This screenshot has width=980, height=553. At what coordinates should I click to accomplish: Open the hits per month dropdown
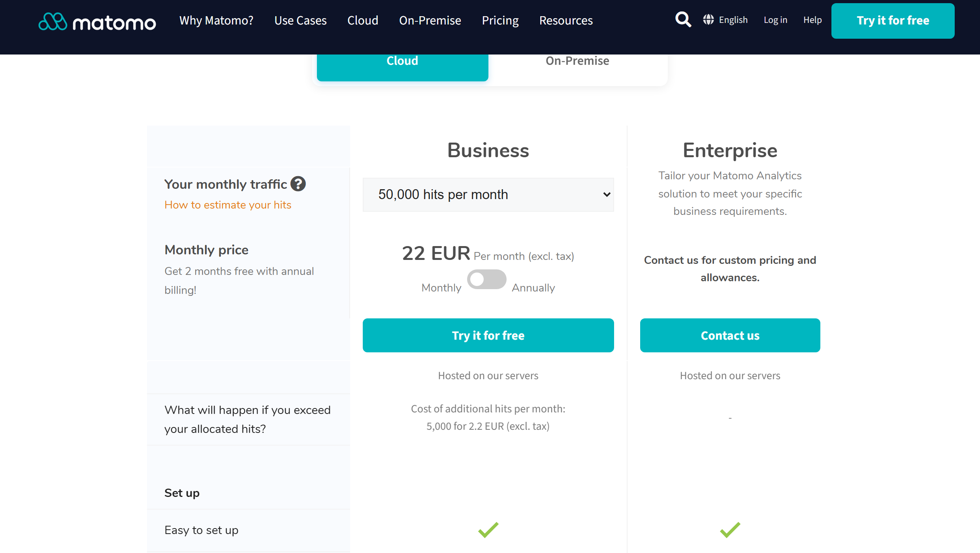488,194
